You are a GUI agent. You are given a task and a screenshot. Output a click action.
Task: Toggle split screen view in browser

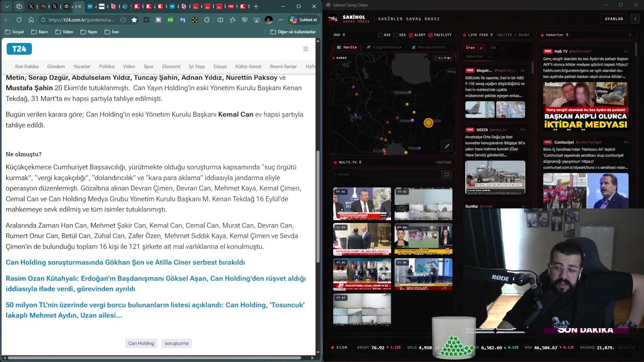(220, 20)
